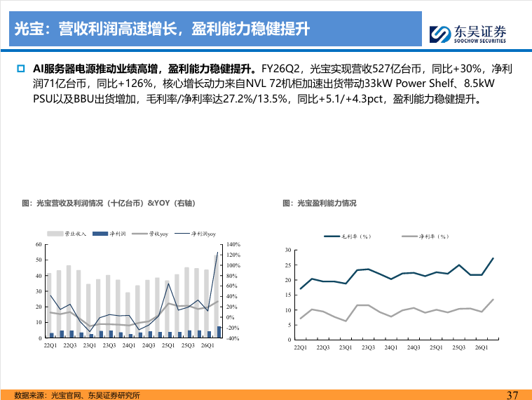Select the 毛利率（%） legend line marker
Viewport: 532px width, 400px height.
point(332,236)
